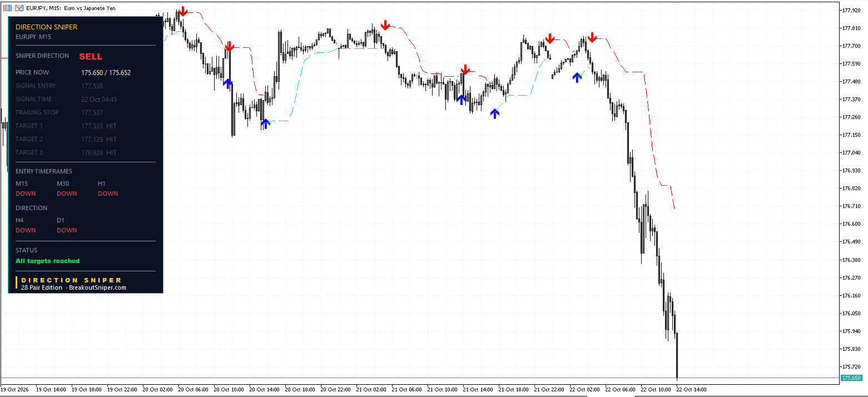
Task: Click the red 'SELL' sniper direction value
Action: click(91, 57)
